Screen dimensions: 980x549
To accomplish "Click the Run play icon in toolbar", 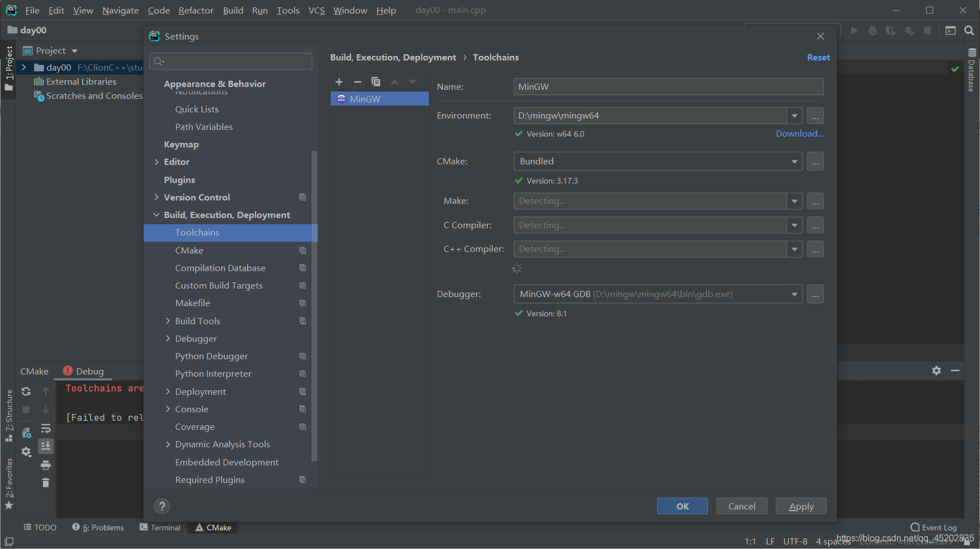I will pos(855,30).
